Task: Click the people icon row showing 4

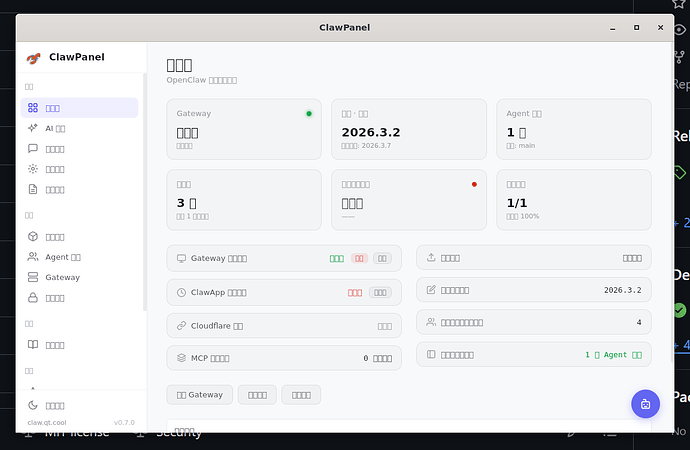Action: click(x=534, y=322)
